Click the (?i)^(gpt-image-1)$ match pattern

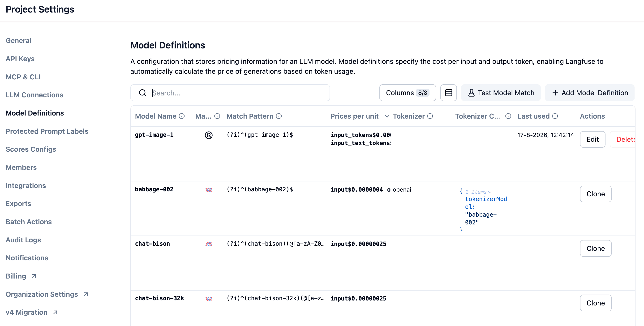[x=260, y=135]
